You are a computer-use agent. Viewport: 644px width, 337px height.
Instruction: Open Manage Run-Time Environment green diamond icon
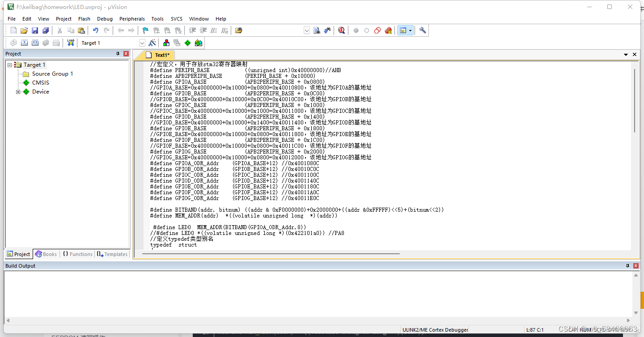coord(187,43)
